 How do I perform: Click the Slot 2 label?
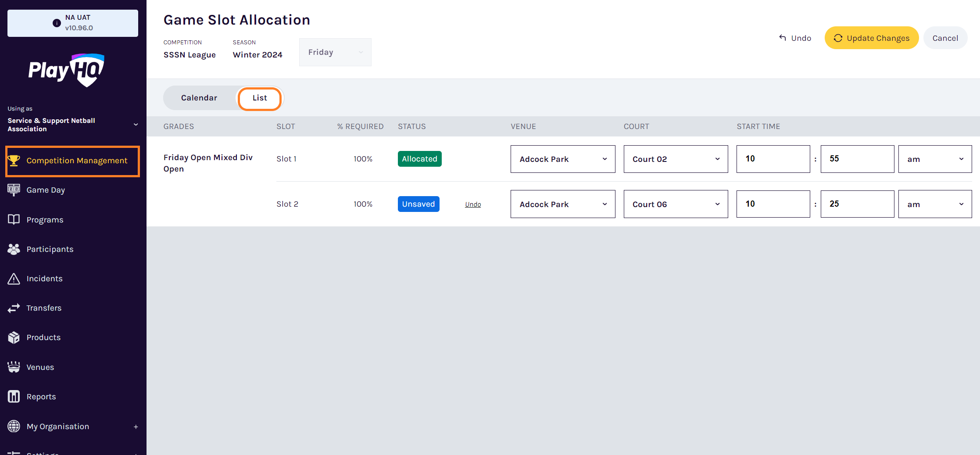[x=287, y=204]
